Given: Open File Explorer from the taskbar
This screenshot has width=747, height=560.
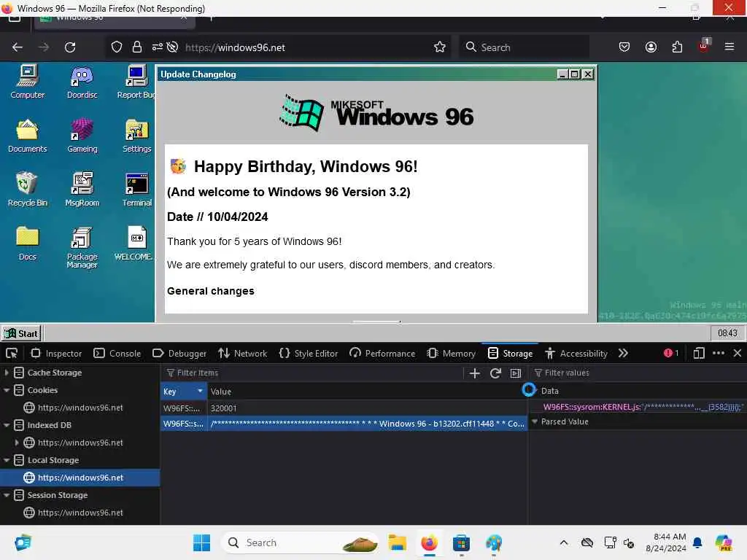Looking at the screenshot, I should tap(397, 542).
